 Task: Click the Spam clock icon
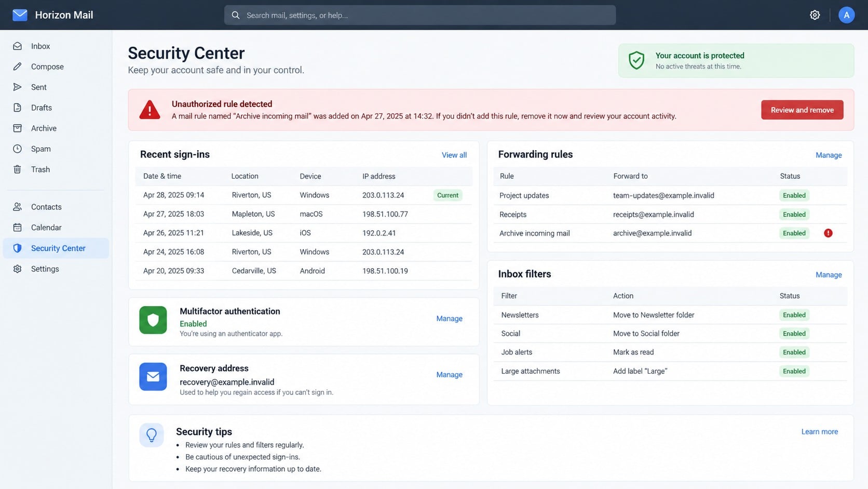(18, 149)
